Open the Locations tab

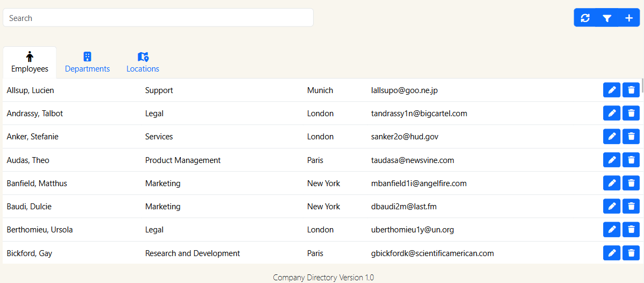coord(143,62)
